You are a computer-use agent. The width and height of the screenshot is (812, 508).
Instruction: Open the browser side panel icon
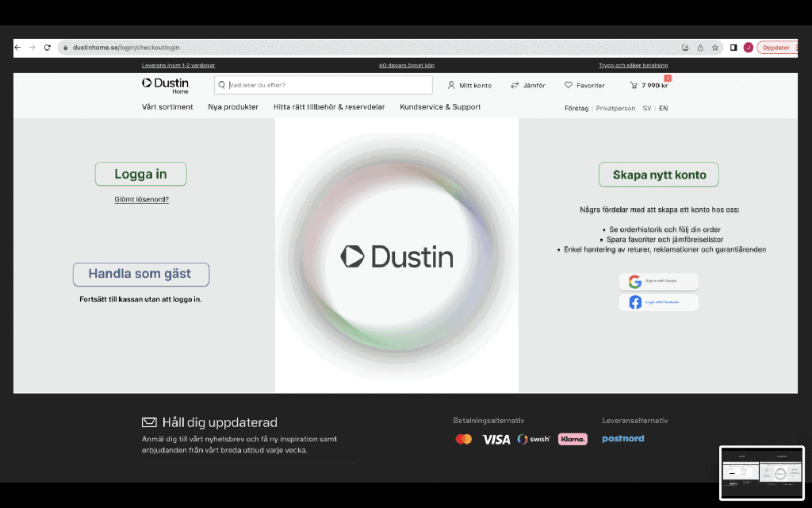(x=733, y=48)
